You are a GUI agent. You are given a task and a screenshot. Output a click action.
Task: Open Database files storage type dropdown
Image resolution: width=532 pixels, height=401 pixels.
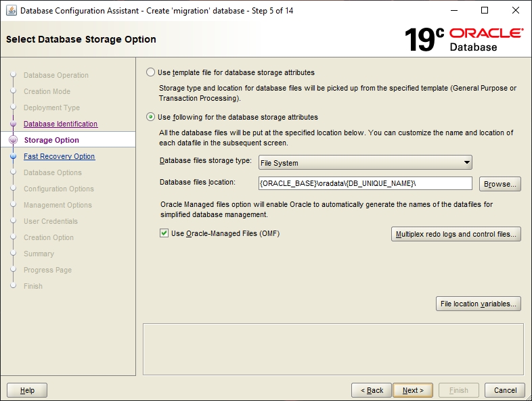coord(365,162)
